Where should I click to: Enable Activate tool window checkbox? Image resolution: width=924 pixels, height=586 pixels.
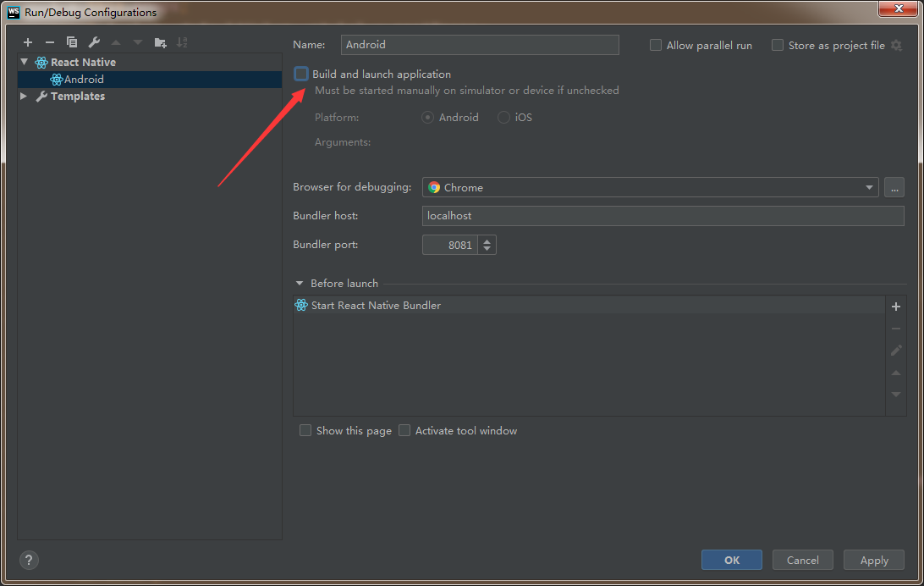click(404, 430)
